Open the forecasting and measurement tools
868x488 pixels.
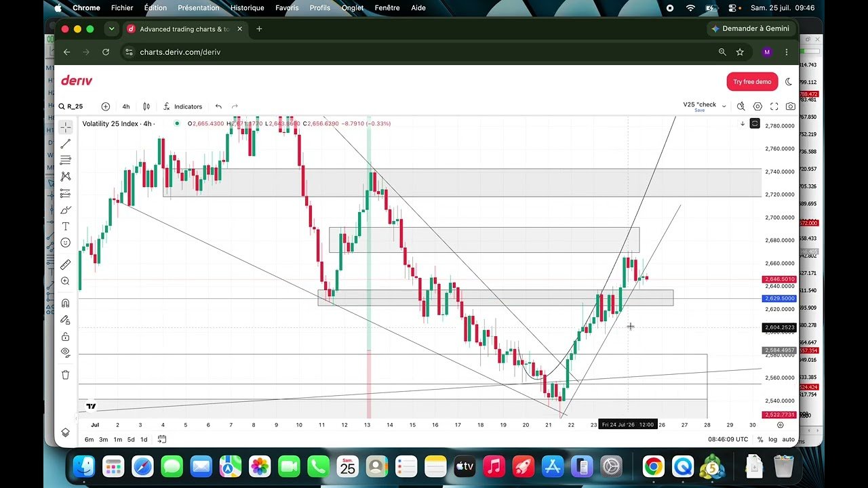pyautogui.click(x=66, y=194)
